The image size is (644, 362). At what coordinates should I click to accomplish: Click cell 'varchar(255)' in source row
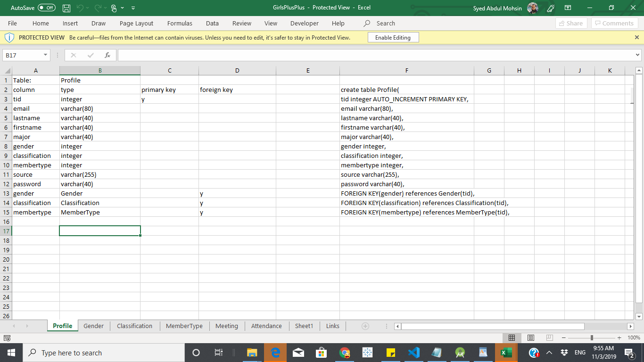(99, 174)
